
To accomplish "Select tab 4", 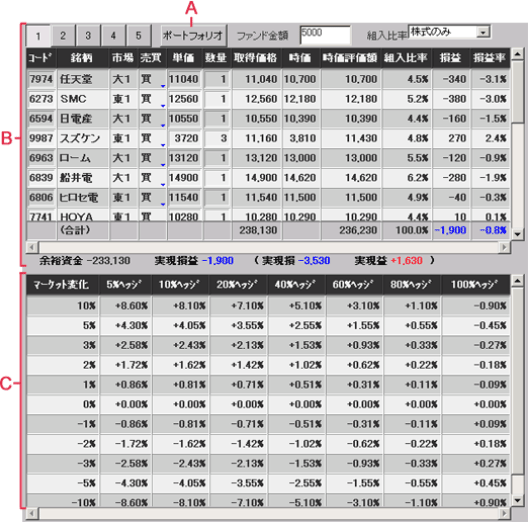I will click(113, 35).
